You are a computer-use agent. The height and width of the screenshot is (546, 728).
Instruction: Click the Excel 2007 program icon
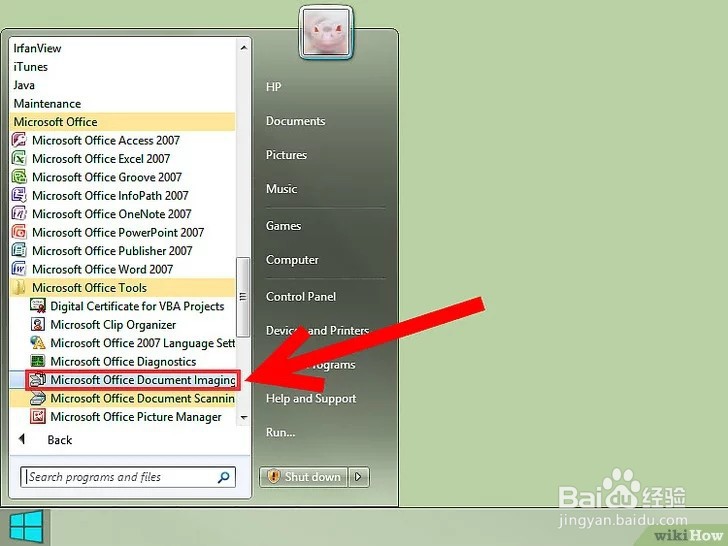pyautogui.click(x=19, y=159)
